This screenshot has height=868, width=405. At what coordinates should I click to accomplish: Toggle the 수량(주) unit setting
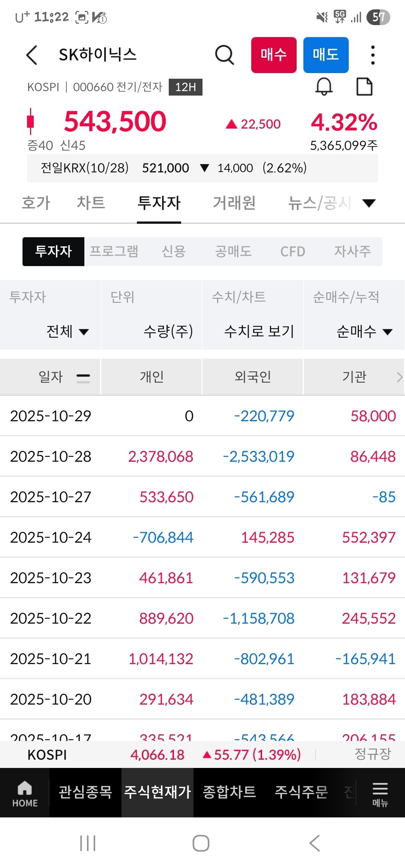168,331
